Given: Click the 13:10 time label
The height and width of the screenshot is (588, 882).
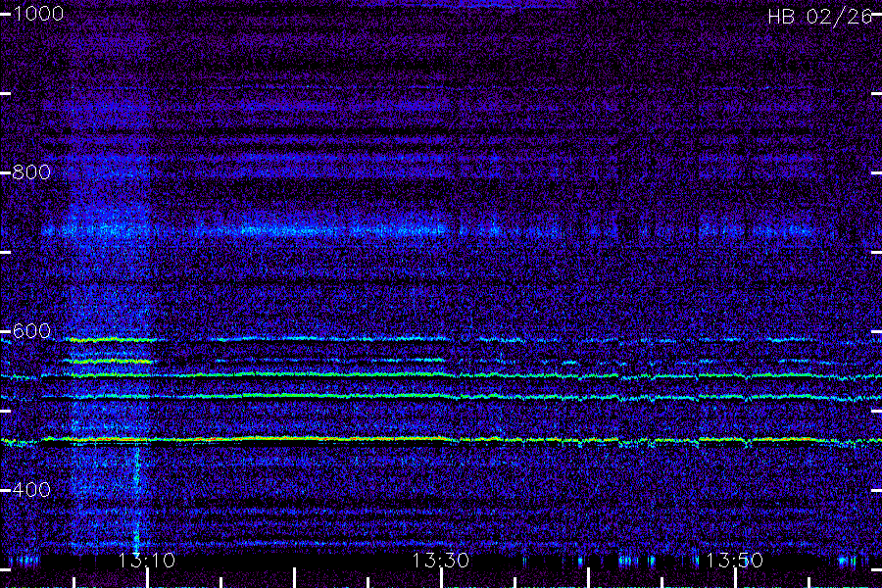Looking at the screenshot, I should pos(147,560).
